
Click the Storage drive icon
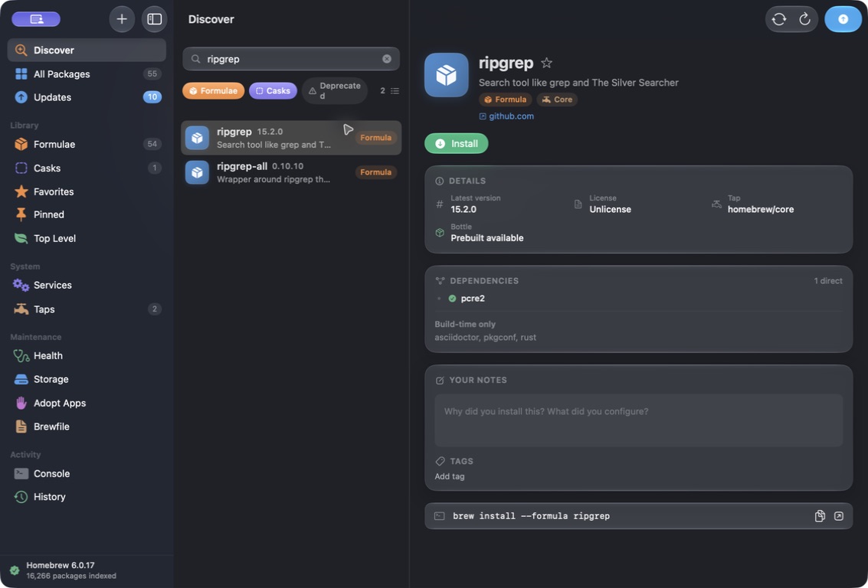click(21, 380)
